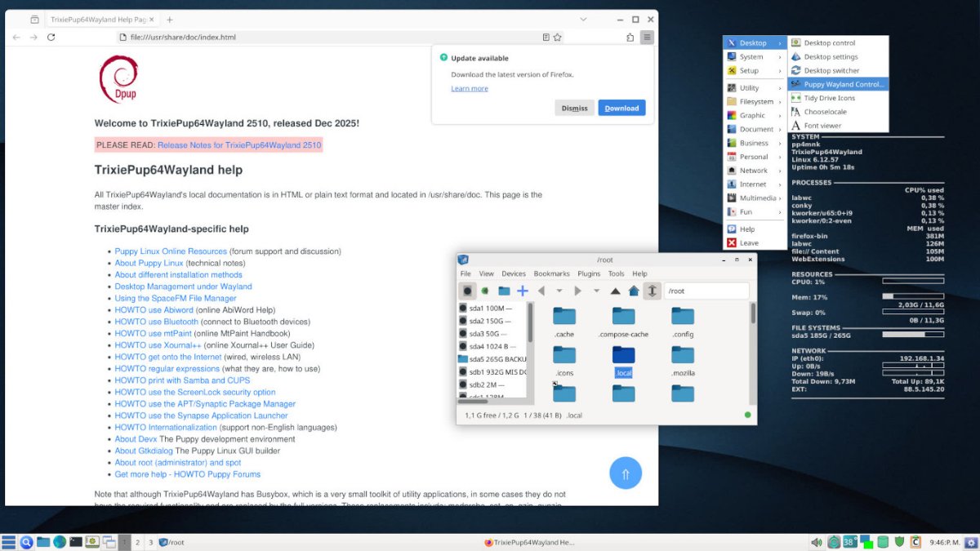
Task: Click the magnifier search icon in taskbar
Action: click(x=26, y=542)
